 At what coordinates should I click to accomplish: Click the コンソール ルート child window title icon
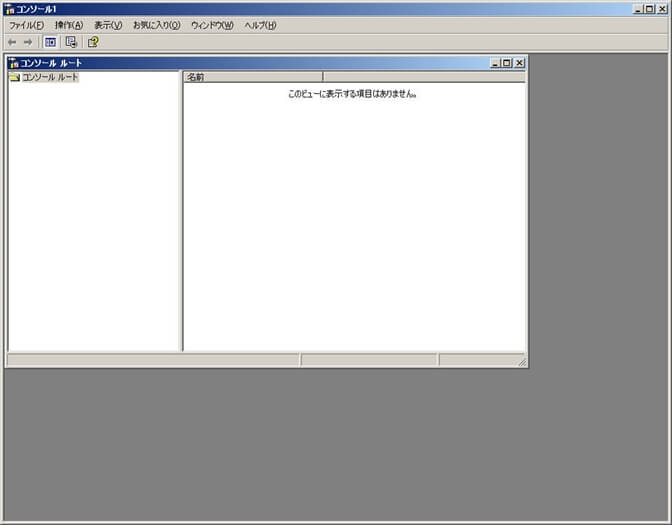pyautogui.click(x=13, y=63)
